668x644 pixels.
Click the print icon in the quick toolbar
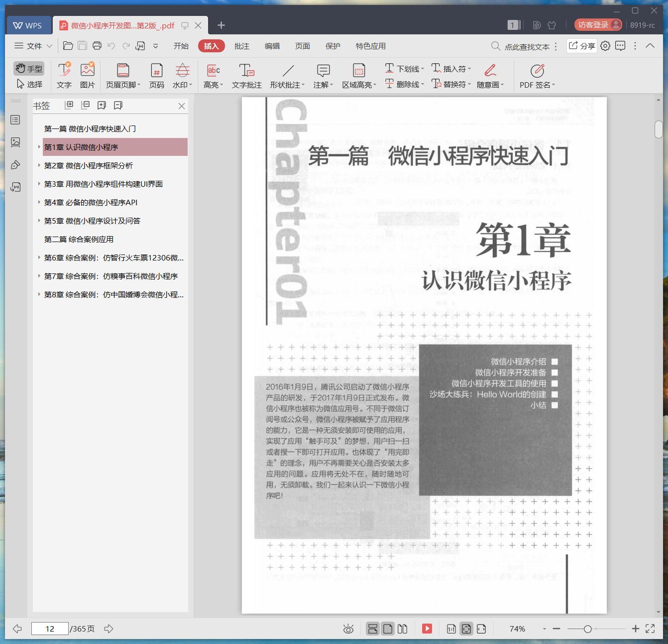pyautogui.click(x=97, y=46)
